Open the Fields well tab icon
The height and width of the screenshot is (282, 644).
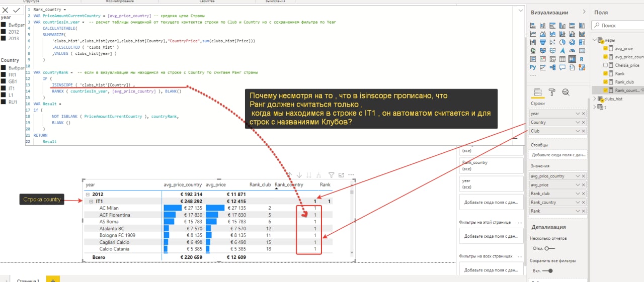point(537,92)
